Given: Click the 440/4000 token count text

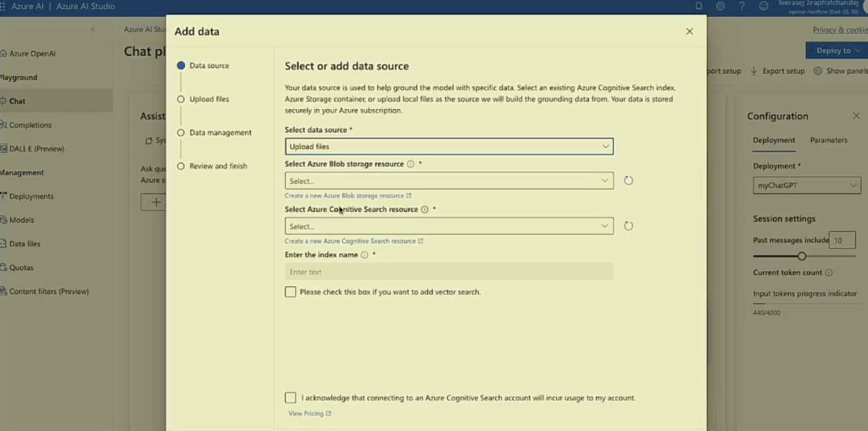Looking at the screenshot, I should tap(766, 312).
